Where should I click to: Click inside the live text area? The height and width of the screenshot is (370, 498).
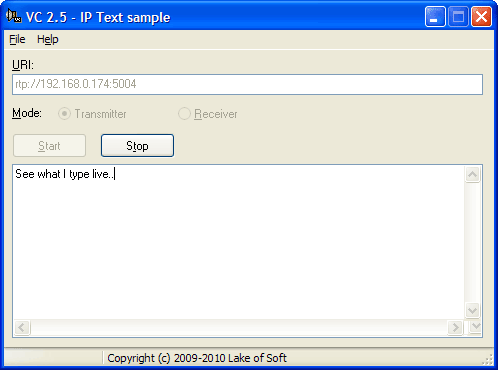point(239,242)
